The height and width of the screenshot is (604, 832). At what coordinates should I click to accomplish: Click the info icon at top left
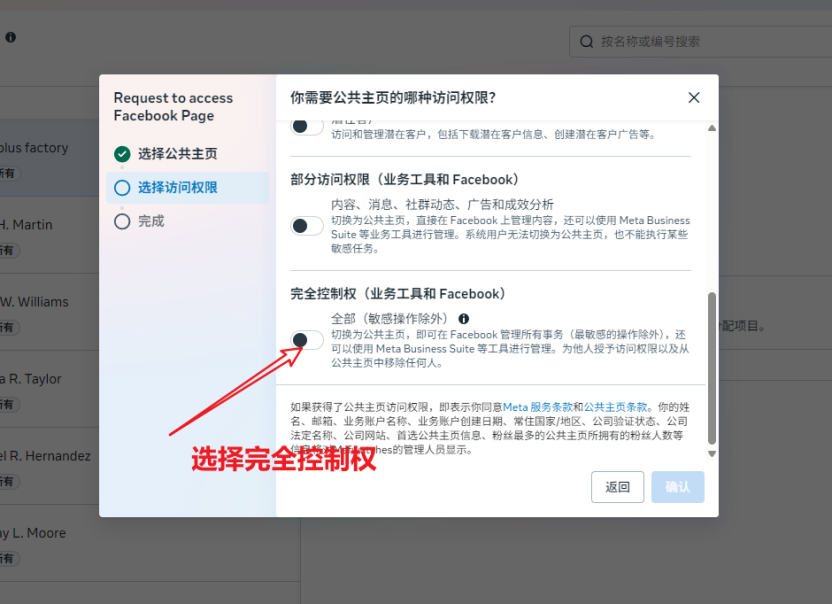point(11,37)
